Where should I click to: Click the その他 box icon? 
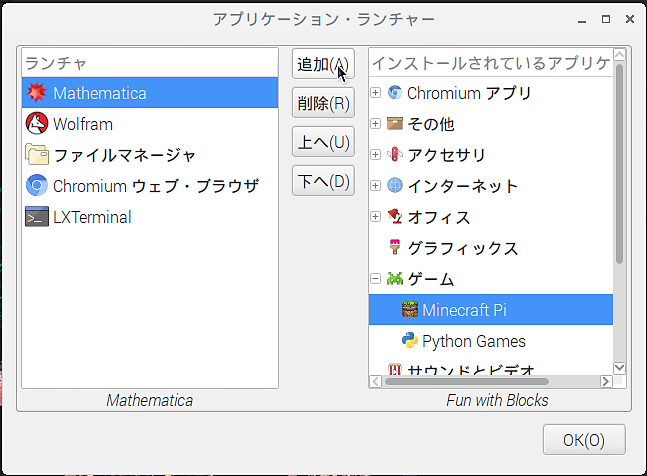(x=395, y=123)
